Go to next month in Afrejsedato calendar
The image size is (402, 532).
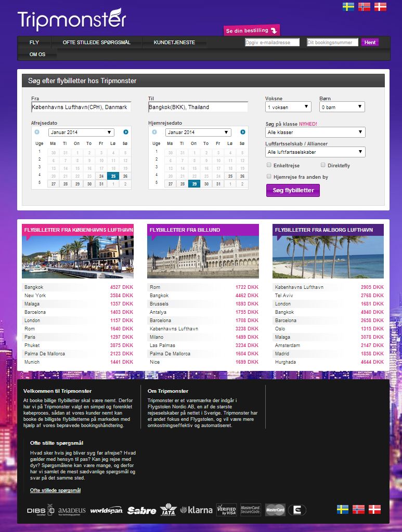126,132
